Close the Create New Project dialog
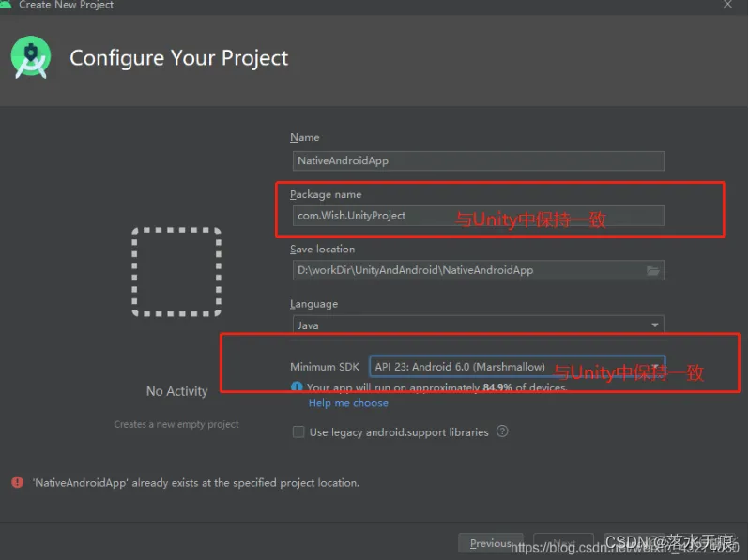This screenshot has width=749, height=560. pos(727,5)
